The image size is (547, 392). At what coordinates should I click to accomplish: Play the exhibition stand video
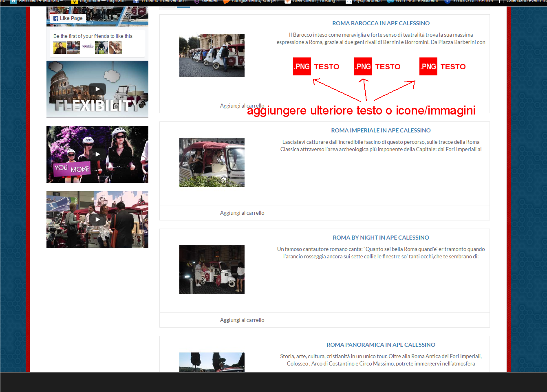click(97, 220)
